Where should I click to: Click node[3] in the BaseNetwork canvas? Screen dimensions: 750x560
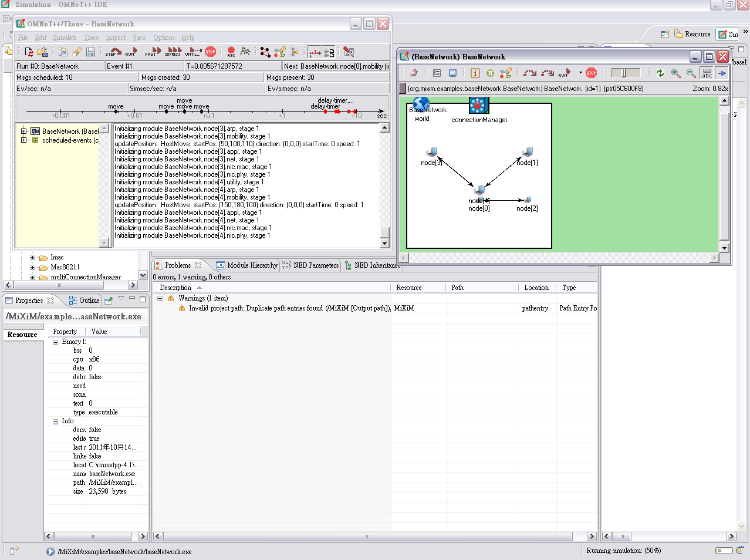pyautogui.click(x=431, y=157)
